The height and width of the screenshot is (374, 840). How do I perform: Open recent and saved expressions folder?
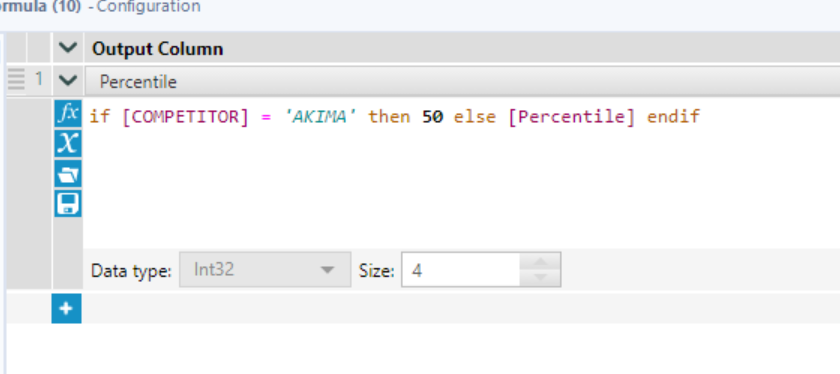(x=68, y=174)
